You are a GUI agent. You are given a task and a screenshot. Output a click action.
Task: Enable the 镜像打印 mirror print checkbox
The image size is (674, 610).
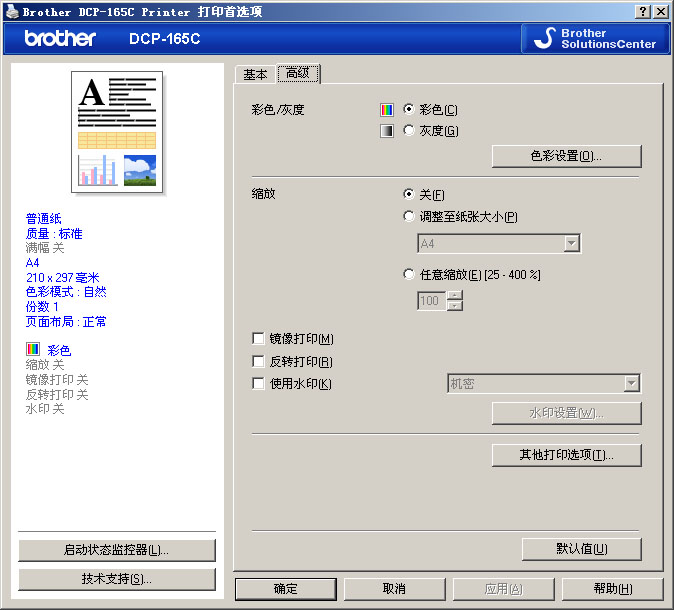tap(259, 339)
